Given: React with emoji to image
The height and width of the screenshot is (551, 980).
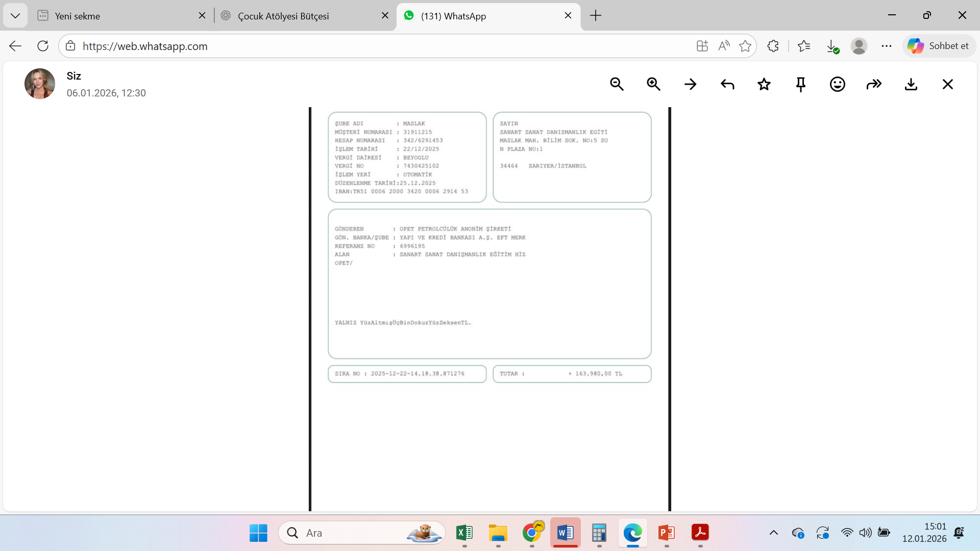Looking at the screenshot, I should pos(838,84).
